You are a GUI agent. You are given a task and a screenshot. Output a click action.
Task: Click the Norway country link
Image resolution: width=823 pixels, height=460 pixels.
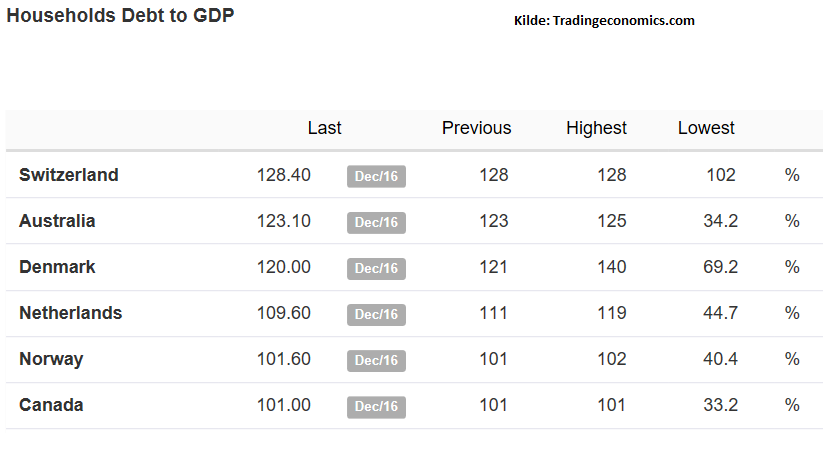(51, 359)
